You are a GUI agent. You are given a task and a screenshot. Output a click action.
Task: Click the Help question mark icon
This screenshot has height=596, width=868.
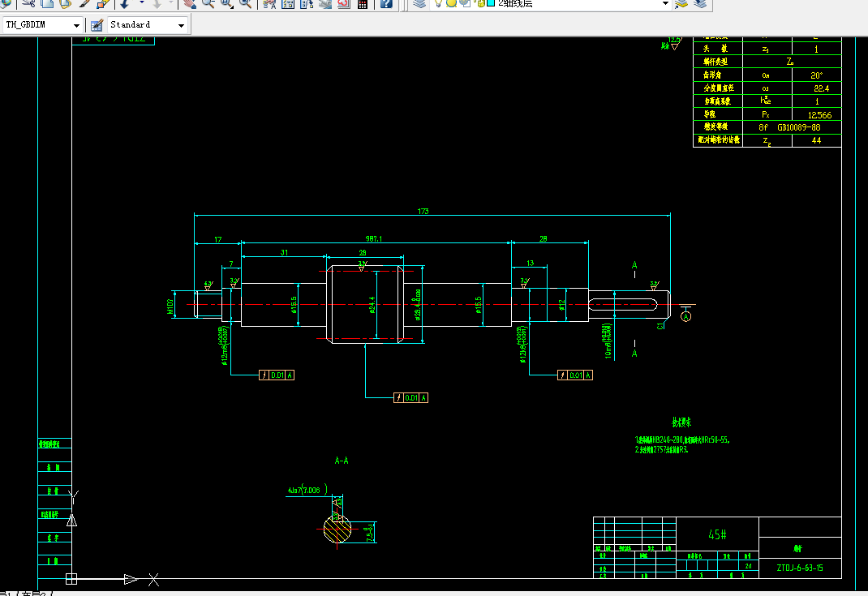click(386, 4)
